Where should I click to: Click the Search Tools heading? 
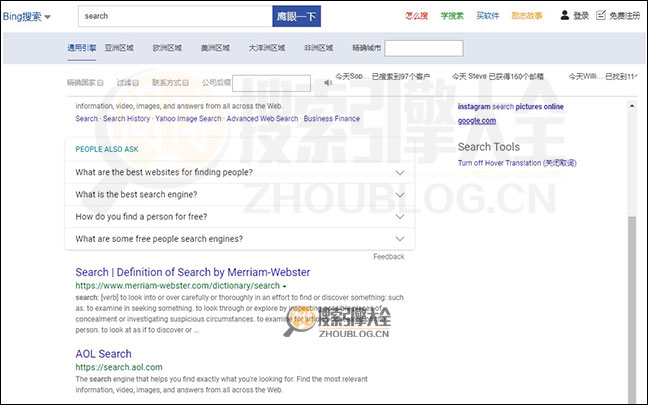(488, 147)
